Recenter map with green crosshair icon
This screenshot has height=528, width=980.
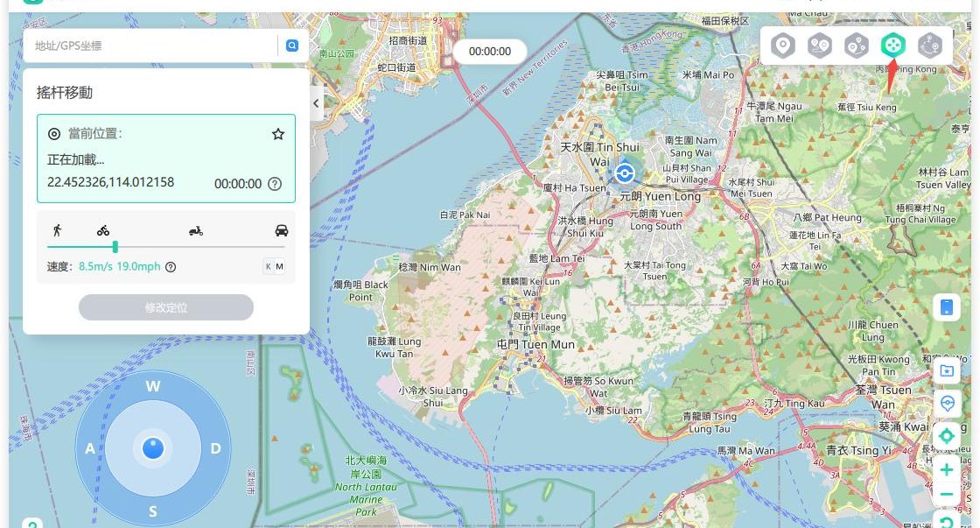coord(946,436)
